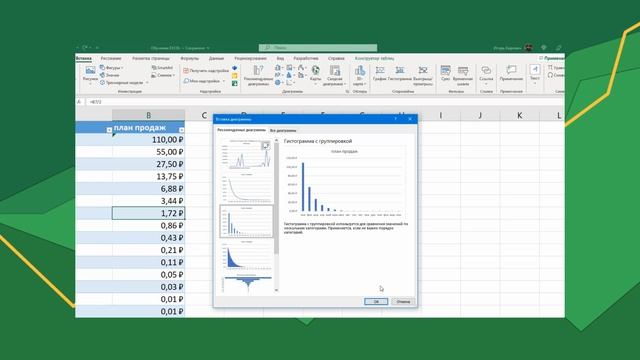Insert combo chart from ribbon chart icons

[302, 75]
